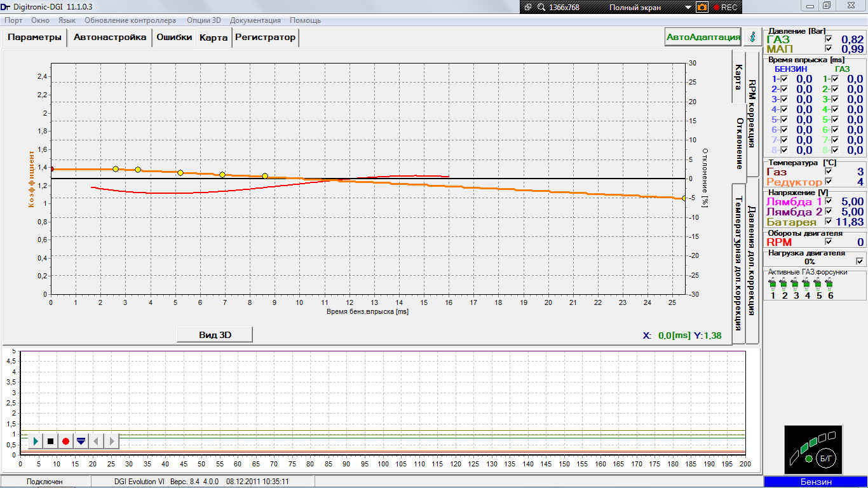This screenshot has height=488, width=868.
Task: Toggle the Батарея voltage checkbox
Action: 828,222
